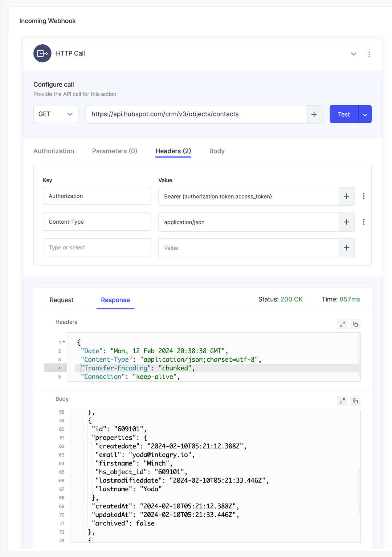Click the plus icon beside URL field
The width and height of the screenshot is (392, 557).
coord(314,114)
